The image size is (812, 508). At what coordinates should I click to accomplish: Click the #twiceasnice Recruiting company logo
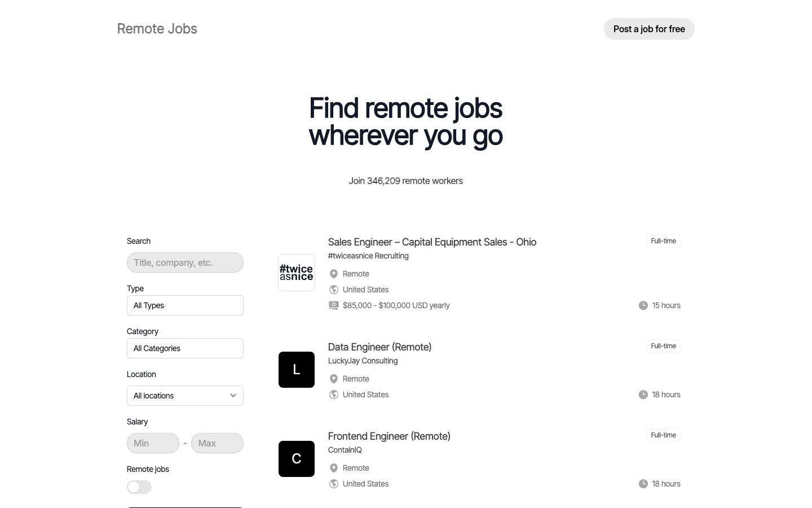coord(296,273)
